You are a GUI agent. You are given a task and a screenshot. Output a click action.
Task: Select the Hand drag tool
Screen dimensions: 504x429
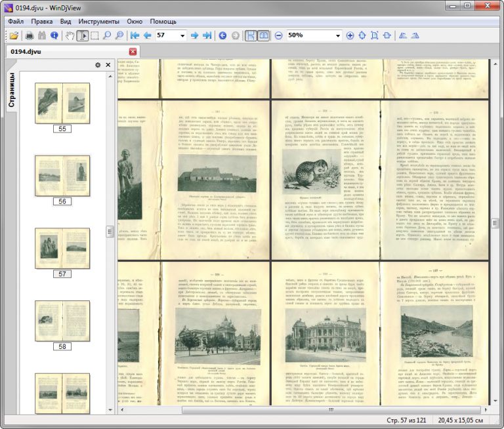coord(70,35)
